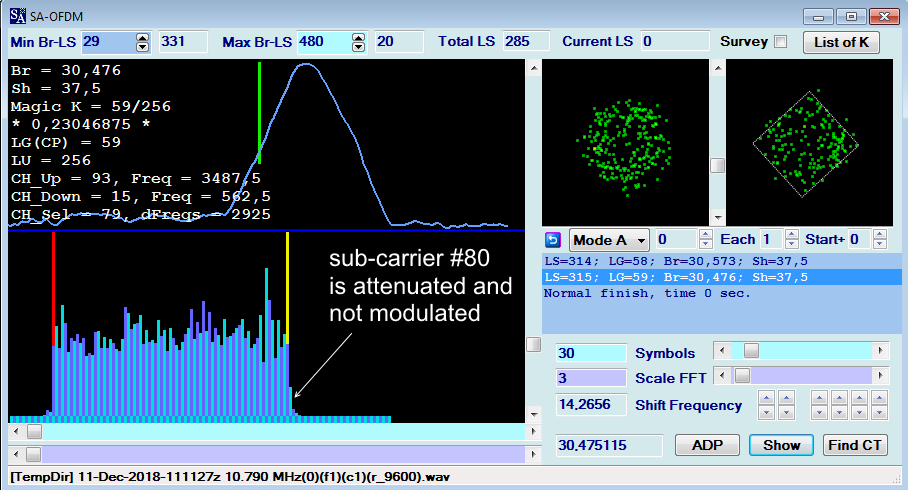Click the Symbols slider left arrow

pyautogui.click(x=722, y=350)
